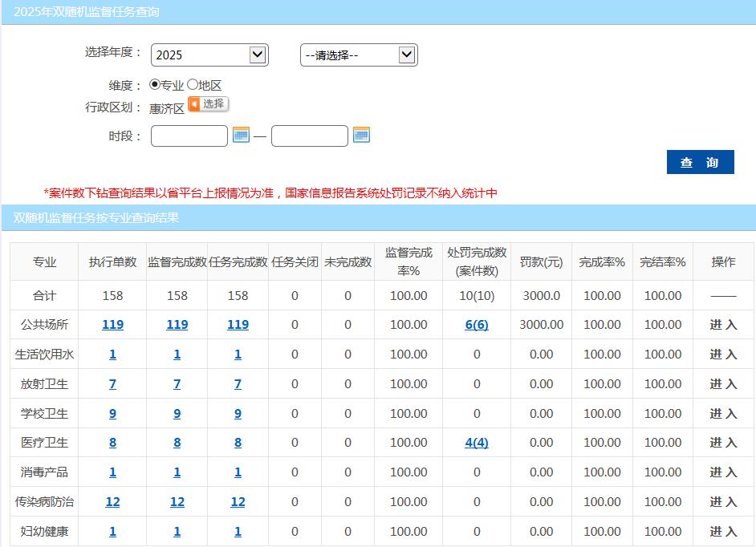Click 进入 for the 放射卫生 row
The image size is (756, 547).
click(723, 384)
